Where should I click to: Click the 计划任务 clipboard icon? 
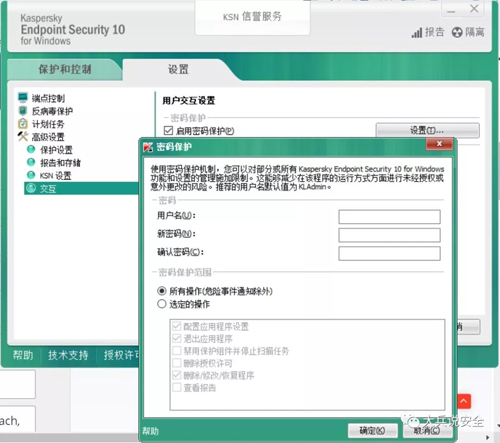tap(23, 123)
